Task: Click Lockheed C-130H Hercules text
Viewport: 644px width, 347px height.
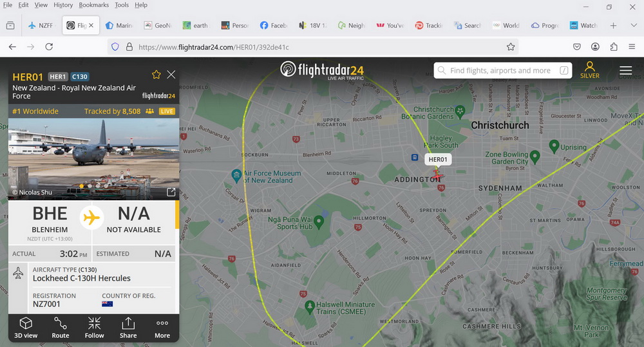Action: pos(81,278)
